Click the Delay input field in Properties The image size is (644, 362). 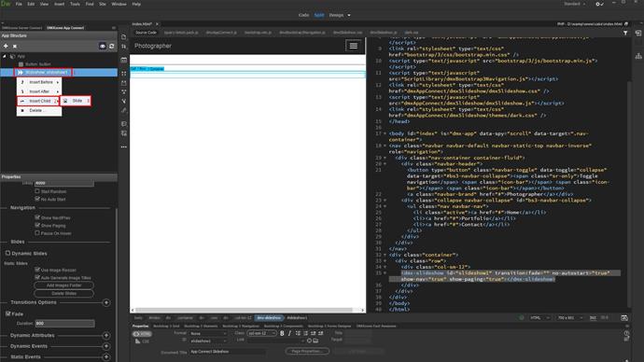64,183
